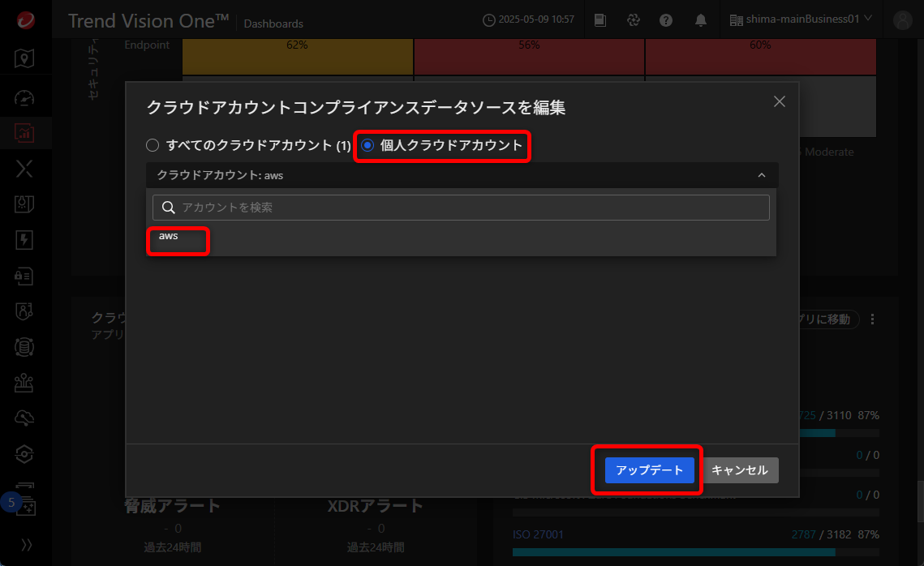Click the up chevron in account dropdown
The image size is (924, 566).
tap(762, 175)
